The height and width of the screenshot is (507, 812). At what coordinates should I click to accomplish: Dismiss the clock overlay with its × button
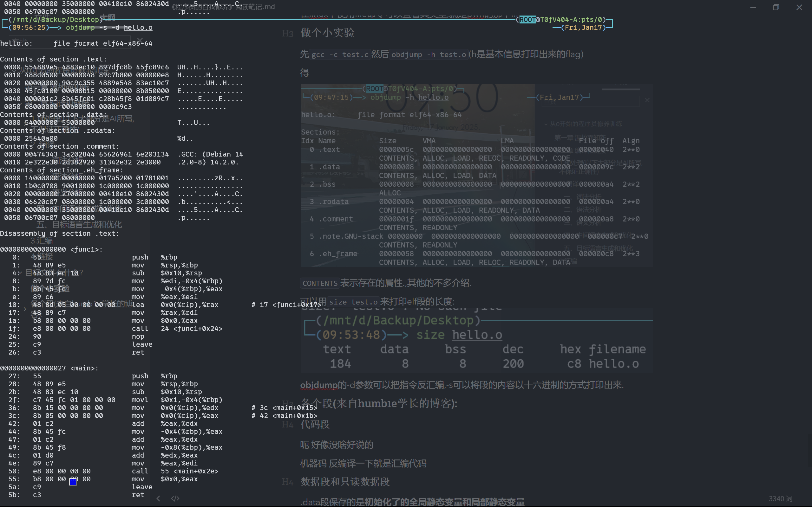point(647,100)
